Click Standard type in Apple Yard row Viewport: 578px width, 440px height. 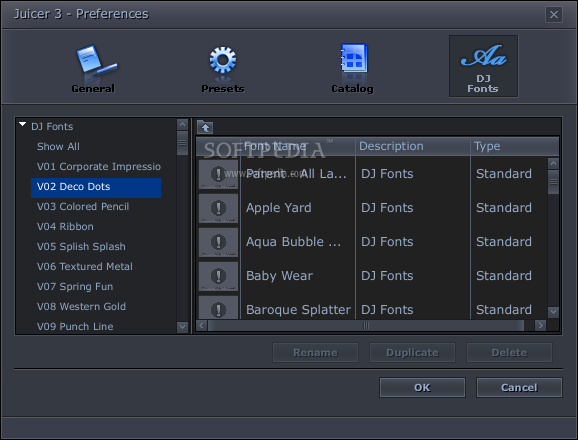pos(504,208)
